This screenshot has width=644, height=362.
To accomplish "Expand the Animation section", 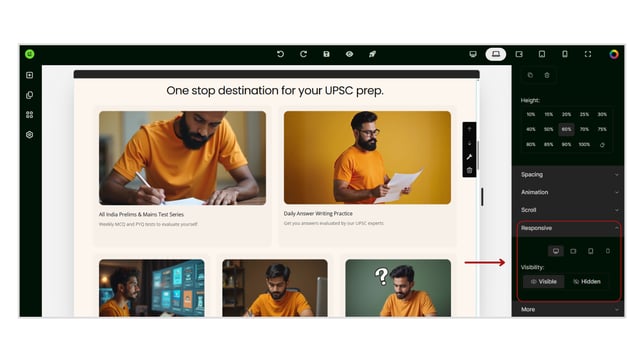I will (x=568, y=192).
